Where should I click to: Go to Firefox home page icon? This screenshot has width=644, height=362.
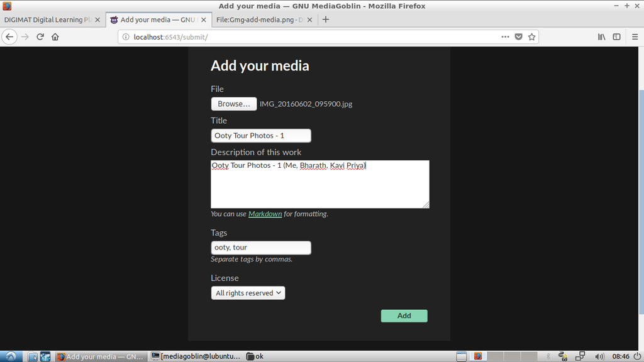pos(55,37)
